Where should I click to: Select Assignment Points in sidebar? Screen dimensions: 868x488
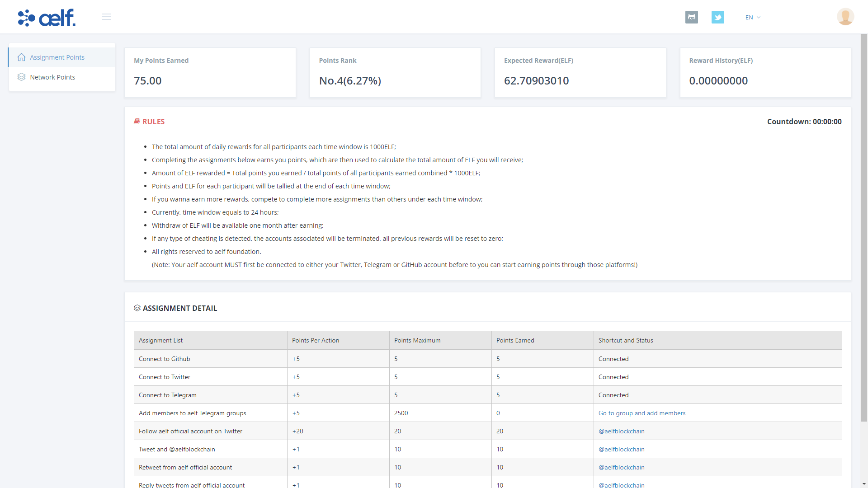coord(62,57)
